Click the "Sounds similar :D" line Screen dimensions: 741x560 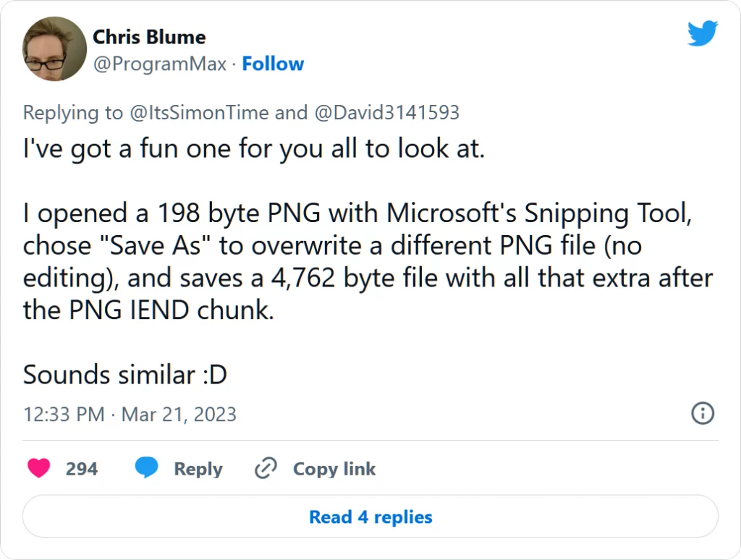tap(124, 375)
